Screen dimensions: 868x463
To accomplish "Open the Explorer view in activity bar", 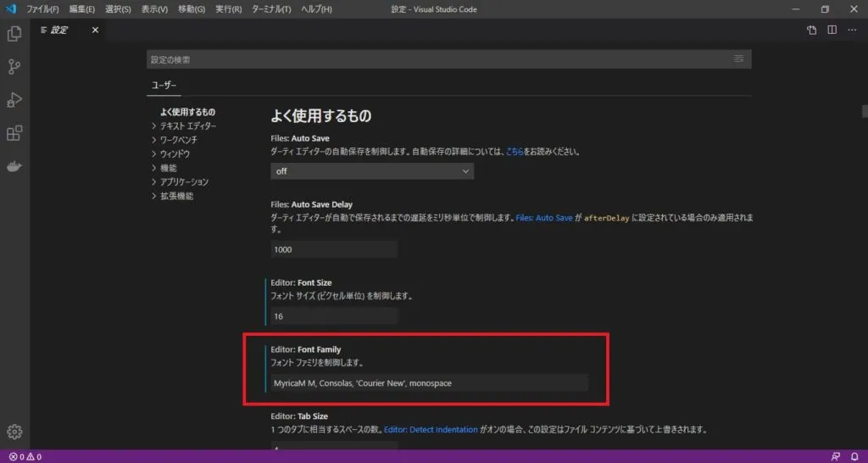I will [14, 34].
